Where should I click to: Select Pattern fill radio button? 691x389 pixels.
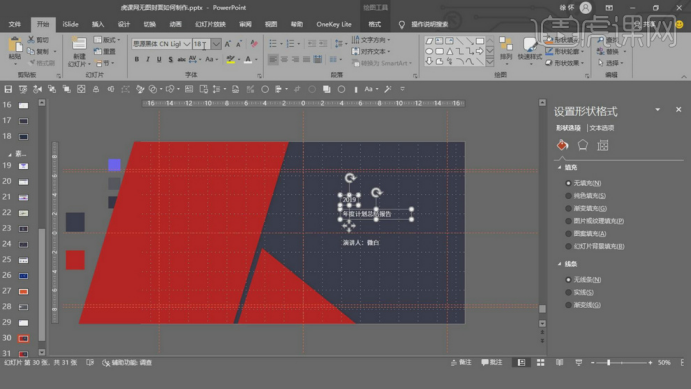tap(568, 233)
